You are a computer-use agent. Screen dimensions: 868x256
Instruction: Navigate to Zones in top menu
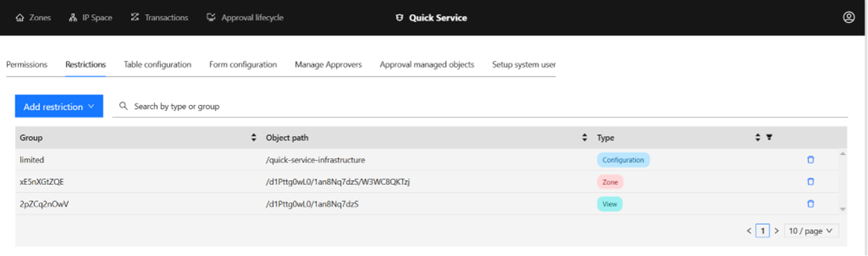click(x=33, y=18)
